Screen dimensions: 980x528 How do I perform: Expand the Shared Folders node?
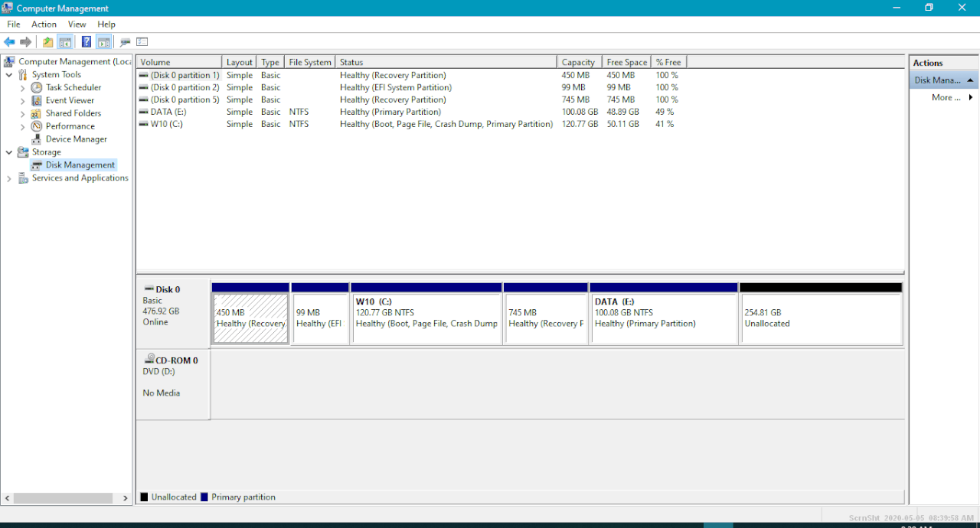pyautogui.click(x=23, y=114)
